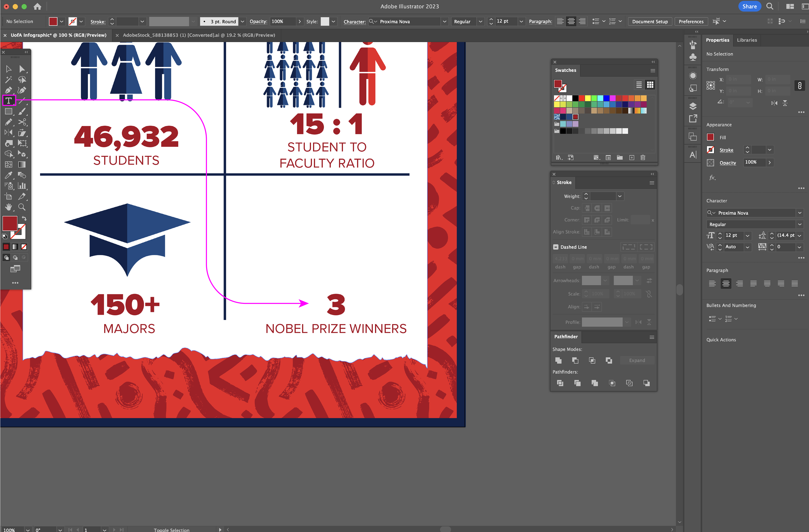Viewport: 809px width, 532px height.
Task: Click the Unite shape mode in Pathfinder
Action: tap(558, 360)
